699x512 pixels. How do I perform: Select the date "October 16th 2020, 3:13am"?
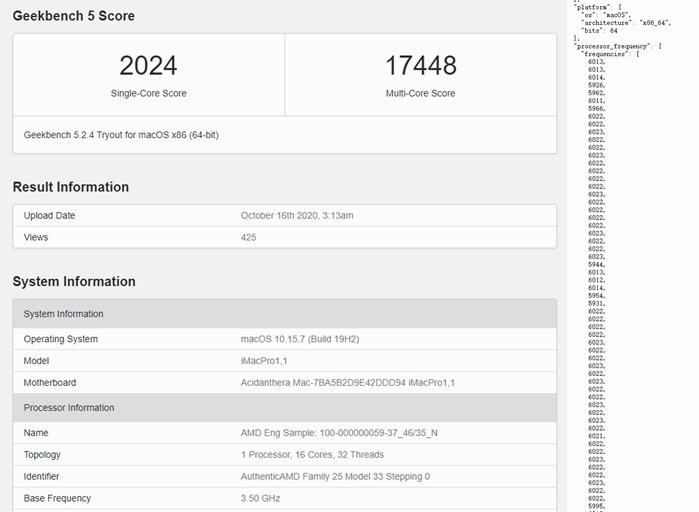297,216
